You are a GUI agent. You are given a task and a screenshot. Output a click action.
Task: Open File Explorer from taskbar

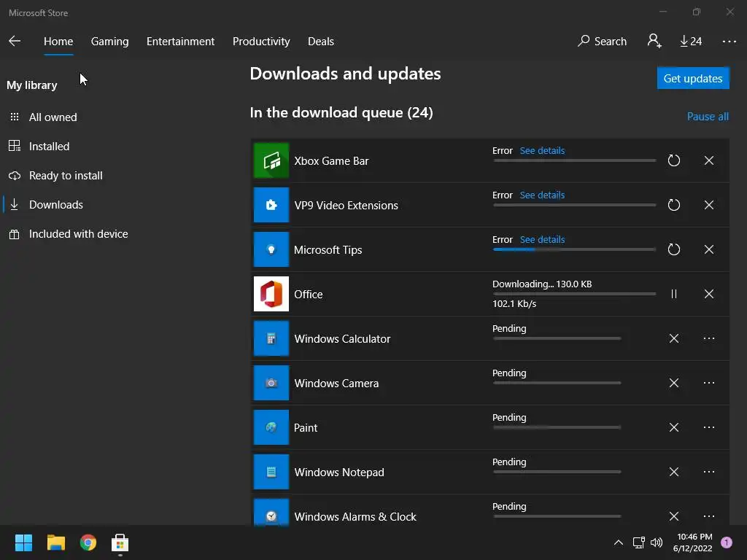coord(55,542)
